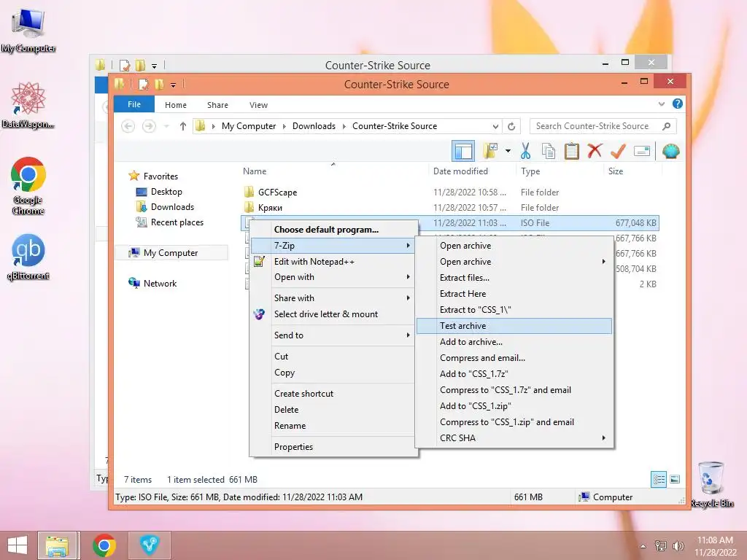Choose Test archive in 7-Zip submenu
The image size is (747, 560).
514,326
